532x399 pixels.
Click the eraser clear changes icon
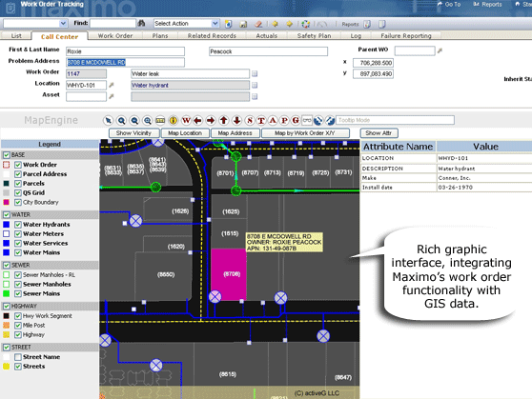258,24
